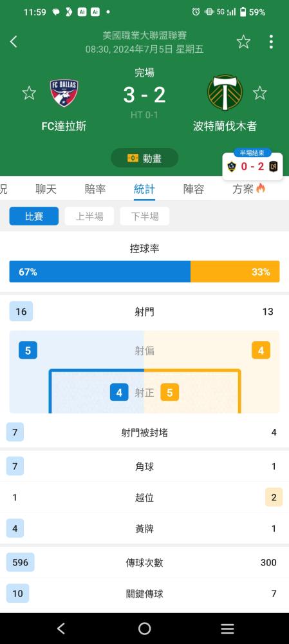Toggle favorite star beside FC Dallas
The width and height of the screenshot is (289, 644).
point(29,93)
